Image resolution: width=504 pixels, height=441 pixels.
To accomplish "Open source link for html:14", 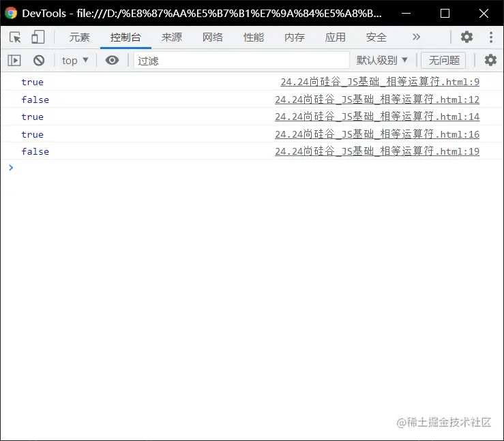I will [x=377, y=117].
